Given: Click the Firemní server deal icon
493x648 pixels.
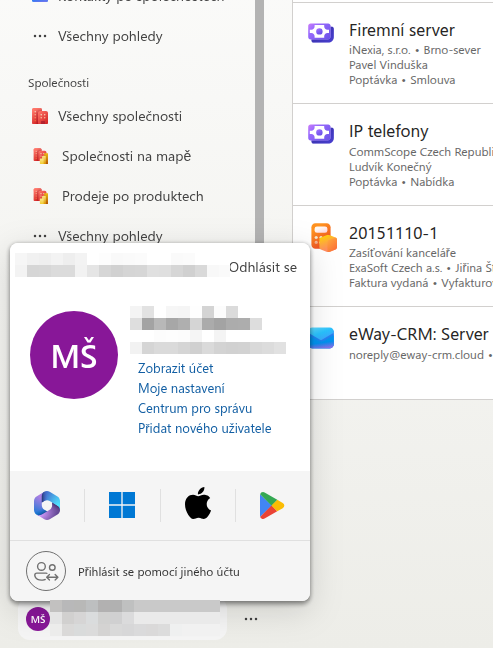Looking at the screenshot, I should [321, 32].
